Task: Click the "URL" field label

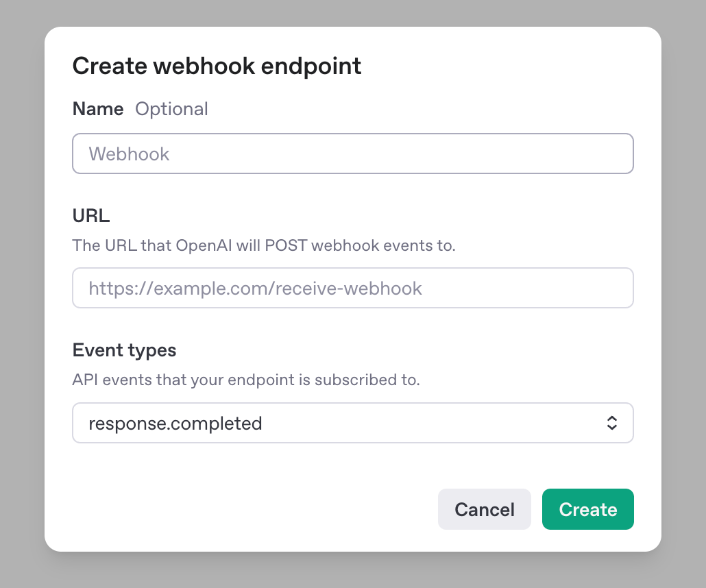Action: [91, 216]
